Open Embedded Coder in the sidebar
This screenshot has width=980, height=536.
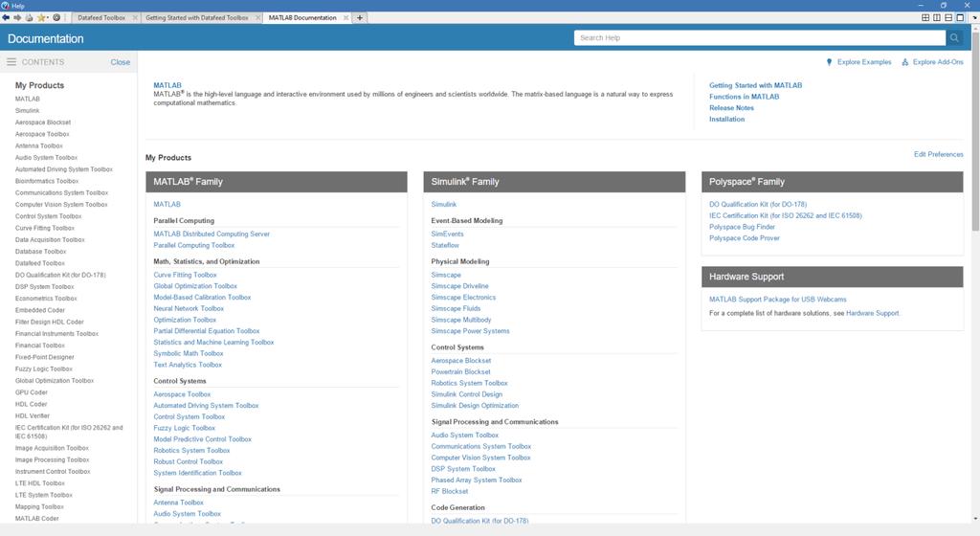(40, 310)
